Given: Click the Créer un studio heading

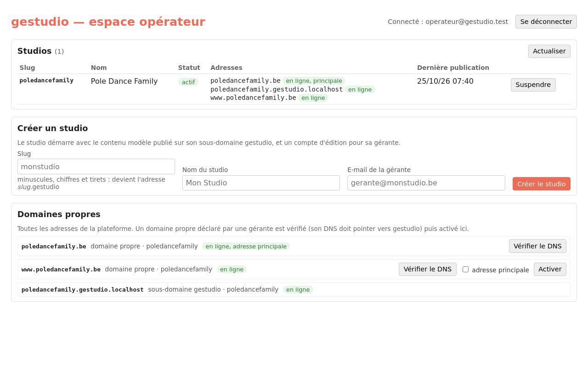Looking at the screenshot, I should pyautogui.click(x=52, y=128).
